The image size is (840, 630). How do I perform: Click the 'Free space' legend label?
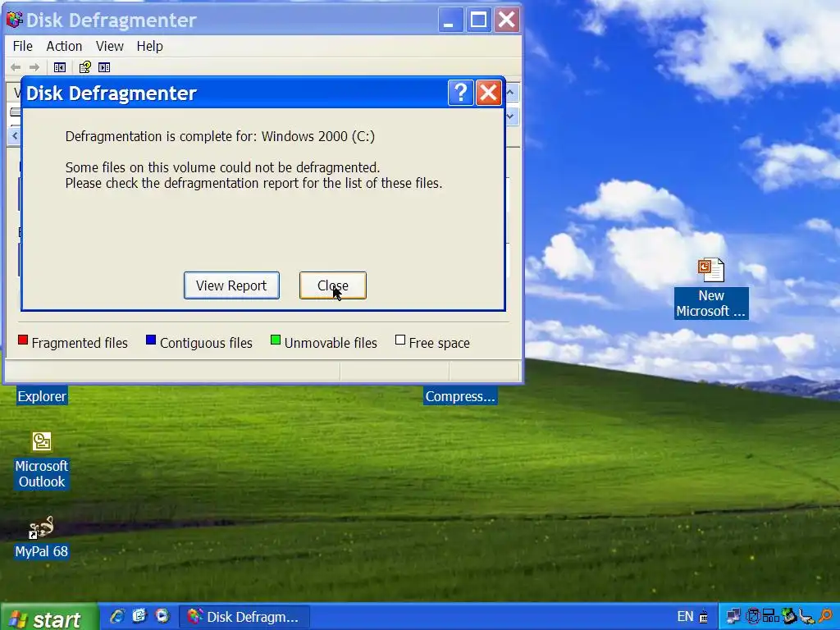point(440,343)
